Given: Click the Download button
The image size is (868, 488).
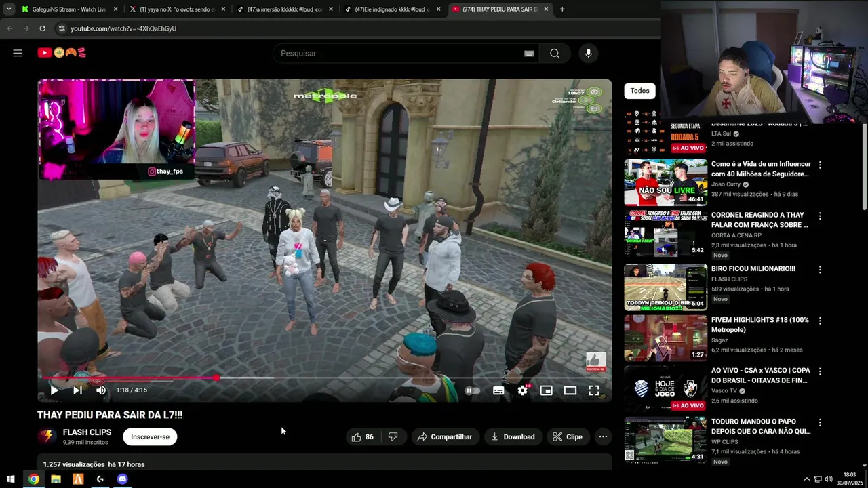Looking at the screenshot, I should (513, 437).
